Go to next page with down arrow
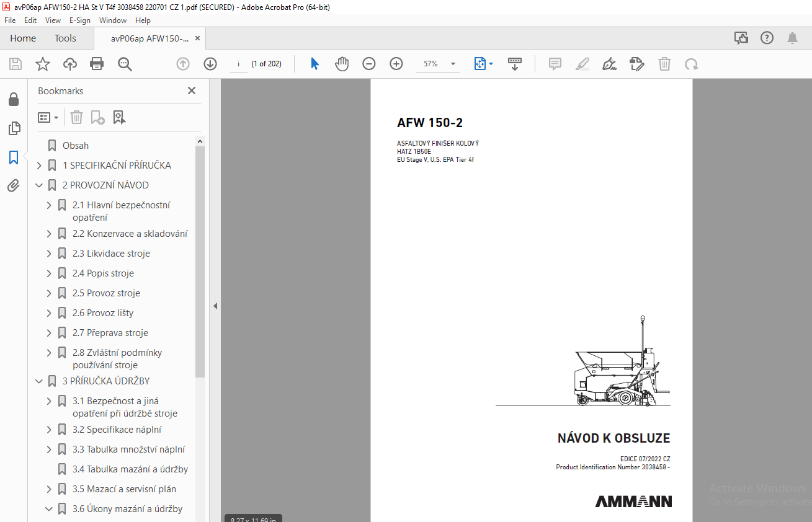This screenshot has width=812, height=522. click(210, 64)
